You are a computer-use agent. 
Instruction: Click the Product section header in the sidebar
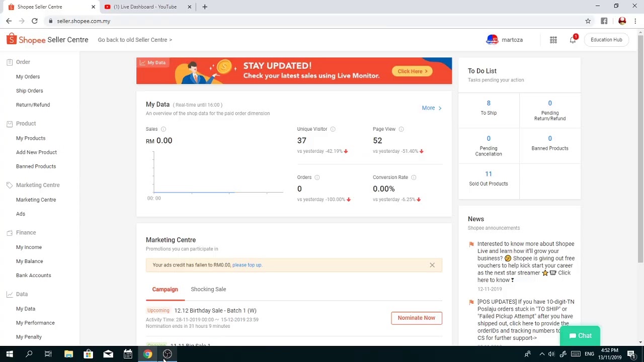(x=26, y=124)
